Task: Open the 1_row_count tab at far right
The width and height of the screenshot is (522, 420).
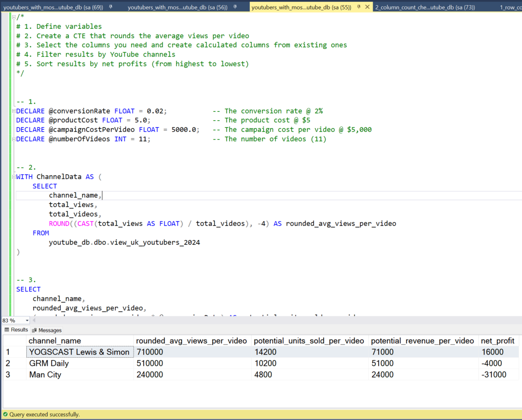Action: pyautogui.click(x=510, y=7)
